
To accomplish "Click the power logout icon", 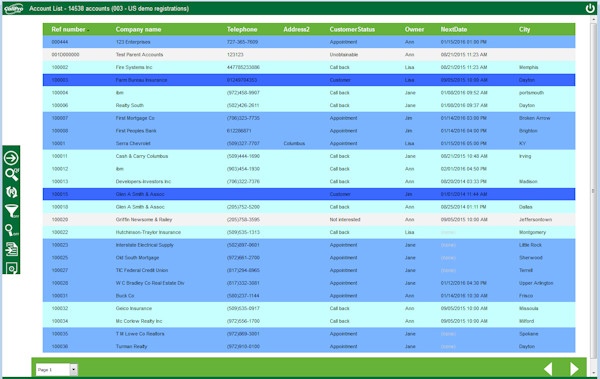I will pyautogui.click(x=590, y=8).
